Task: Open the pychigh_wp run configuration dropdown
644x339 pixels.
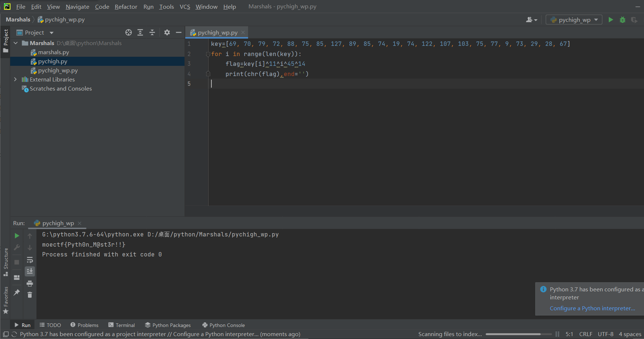Action: [595, 20]
